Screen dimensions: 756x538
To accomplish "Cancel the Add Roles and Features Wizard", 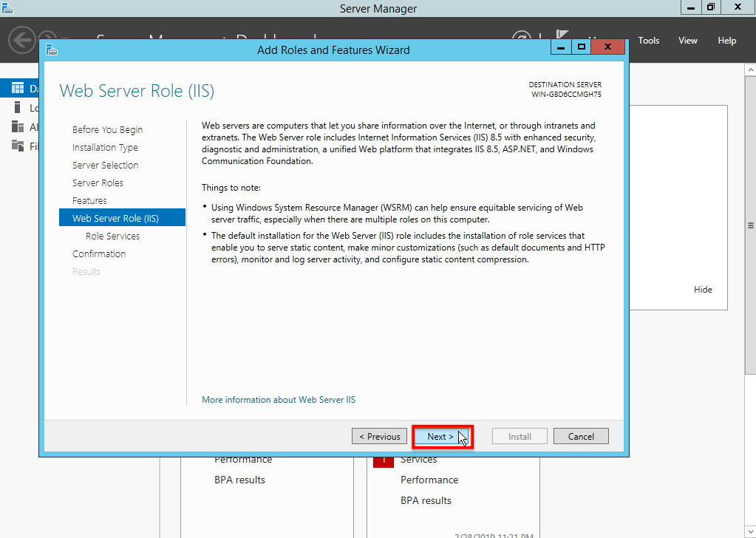I will click(581, 436).
